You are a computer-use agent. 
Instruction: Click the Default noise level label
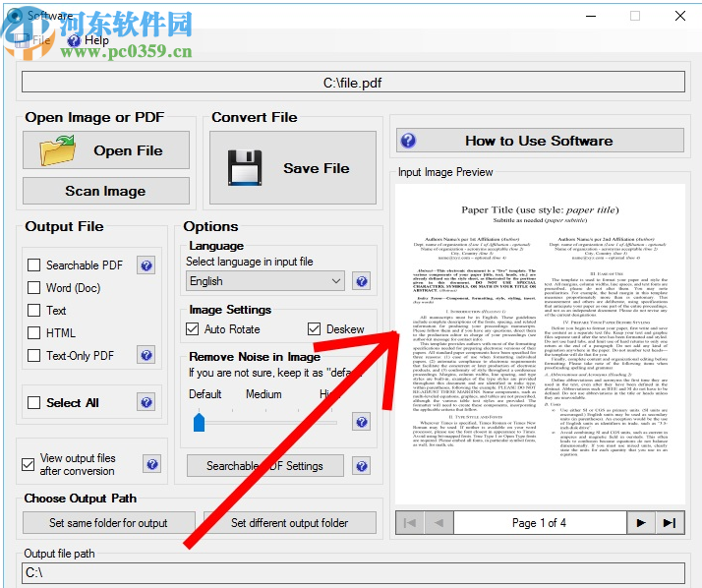pos(205,394)
